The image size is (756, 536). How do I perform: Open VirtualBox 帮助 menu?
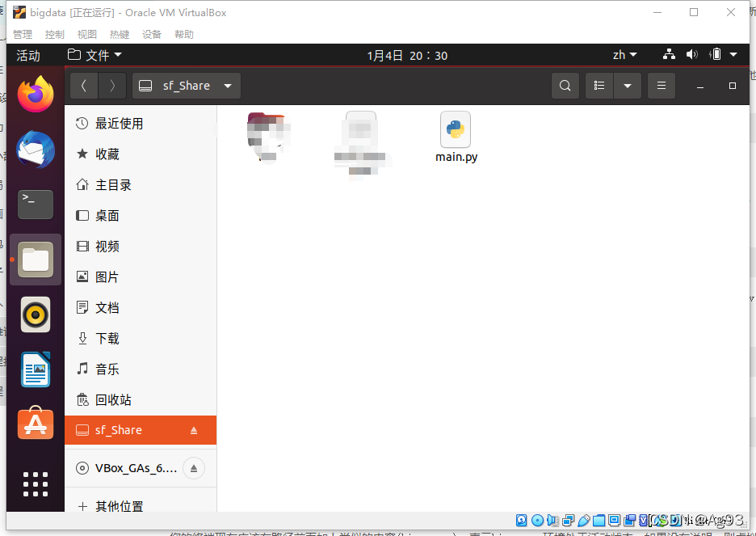tap(183, 34)
